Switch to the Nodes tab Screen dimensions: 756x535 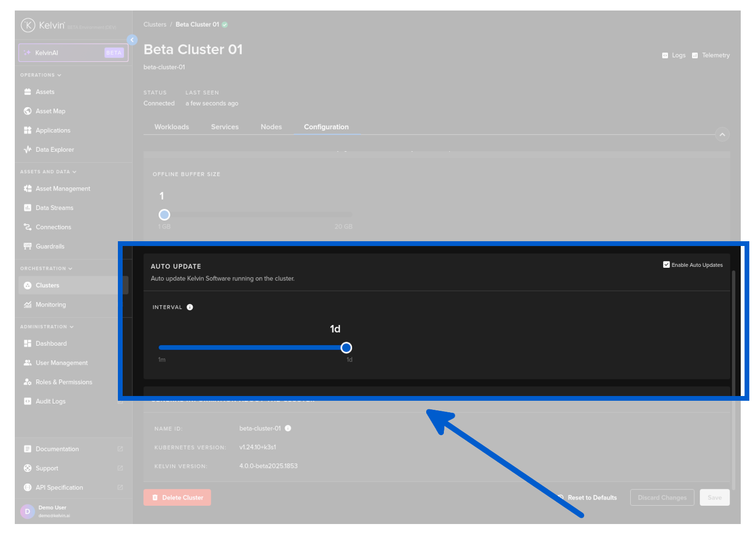(x=271, y=127)
